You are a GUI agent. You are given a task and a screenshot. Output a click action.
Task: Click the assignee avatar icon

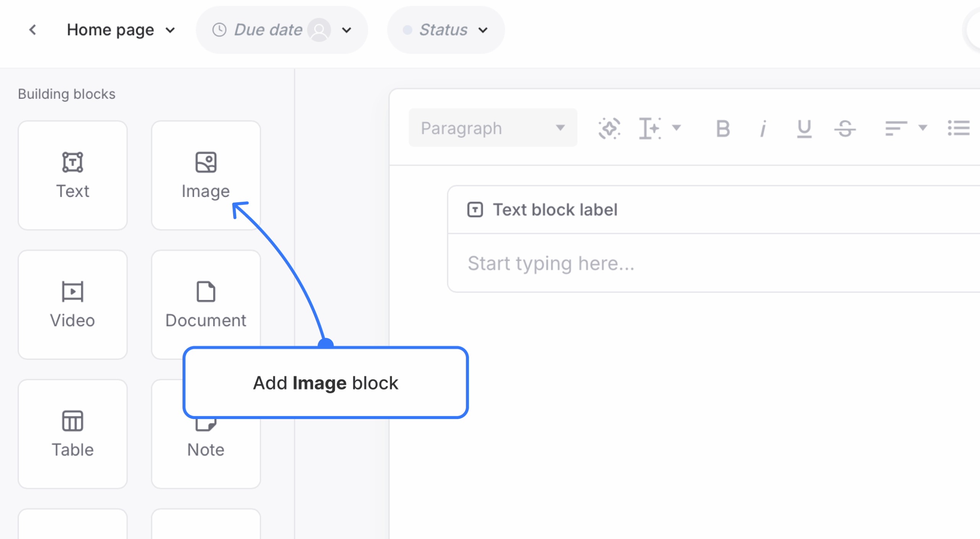point(319,30)
